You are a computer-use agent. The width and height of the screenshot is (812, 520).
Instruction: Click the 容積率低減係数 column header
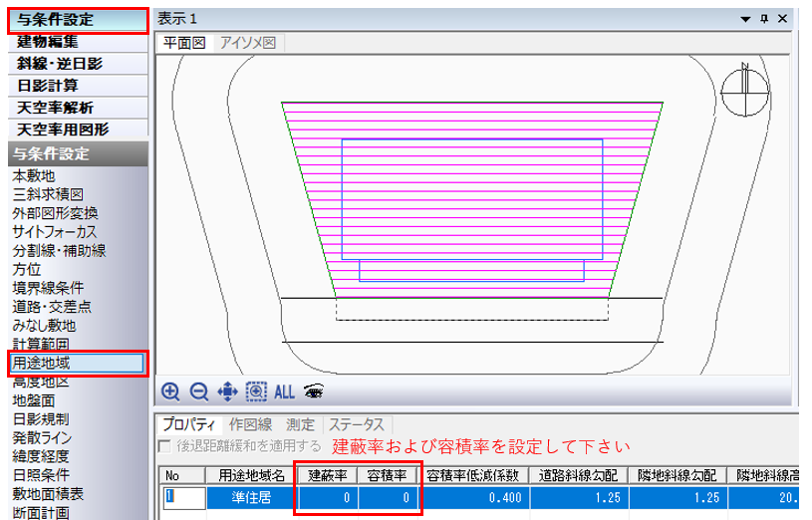pyautogui.click(x=473, y=475)
